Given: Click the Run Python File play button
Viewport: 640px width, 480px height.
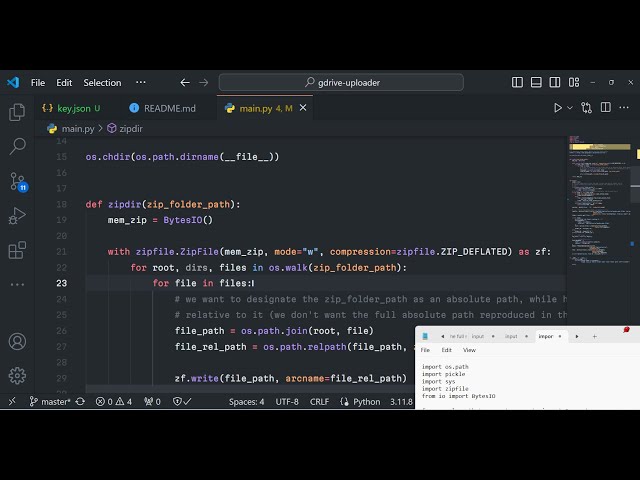Looking at the screenshot, I should click(x=558, y=108).
